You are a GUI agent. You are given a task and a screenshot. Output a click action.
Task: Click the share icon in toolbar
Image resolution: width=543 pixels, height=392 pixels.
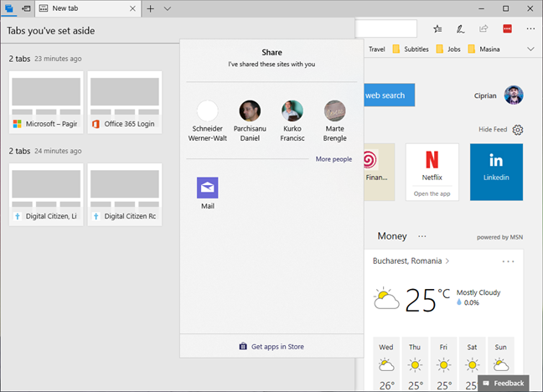(x=484, y=28)
